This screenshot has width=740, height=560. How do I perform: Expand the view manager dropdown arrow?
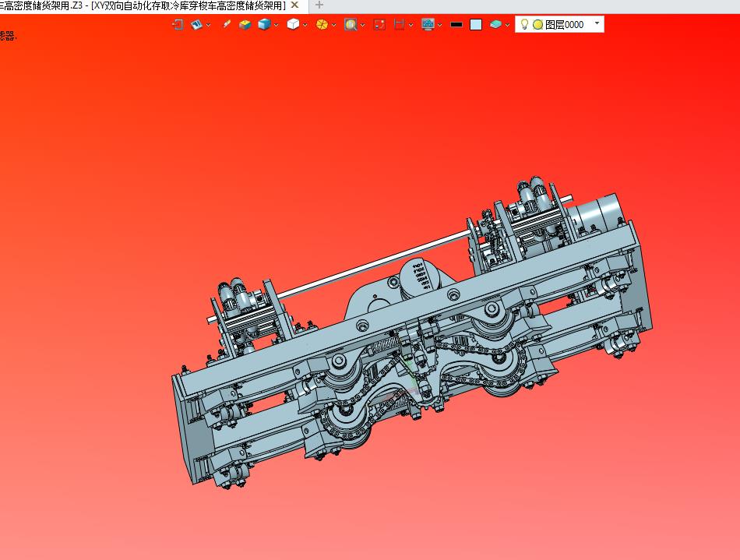208,25
